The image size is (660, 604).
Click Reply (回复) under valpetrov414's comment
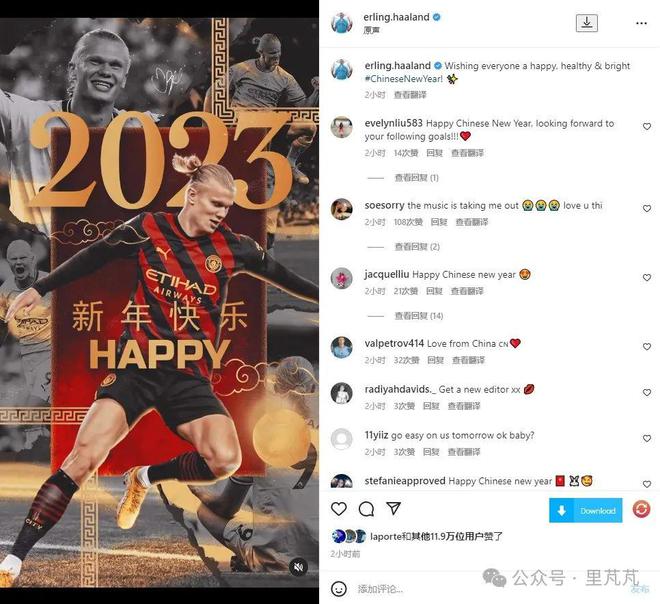pos(436,360)
